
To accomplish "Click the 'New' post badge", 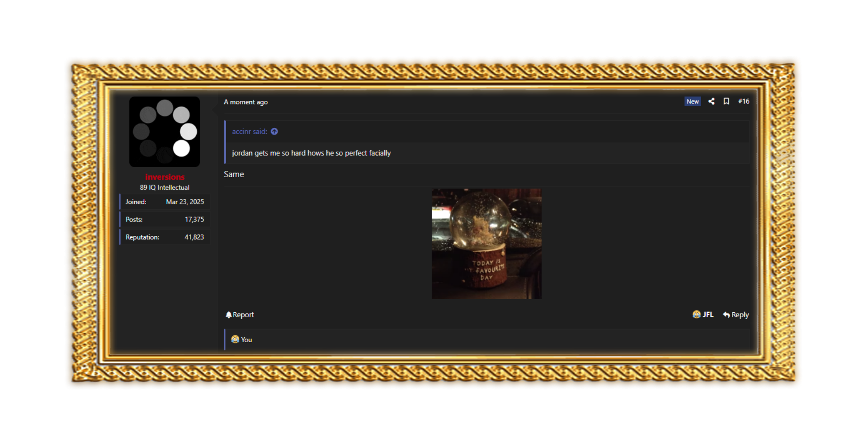I will click(x=692, y=101).
